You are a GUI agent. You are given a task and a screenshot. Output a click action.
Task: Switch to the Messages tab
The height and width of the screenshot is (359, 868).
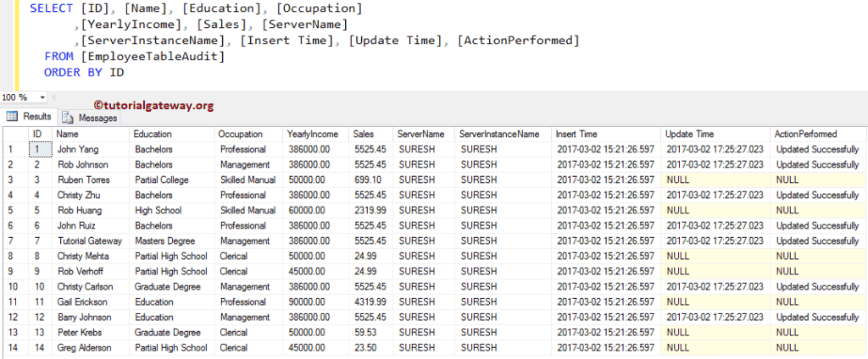[90, 118]
